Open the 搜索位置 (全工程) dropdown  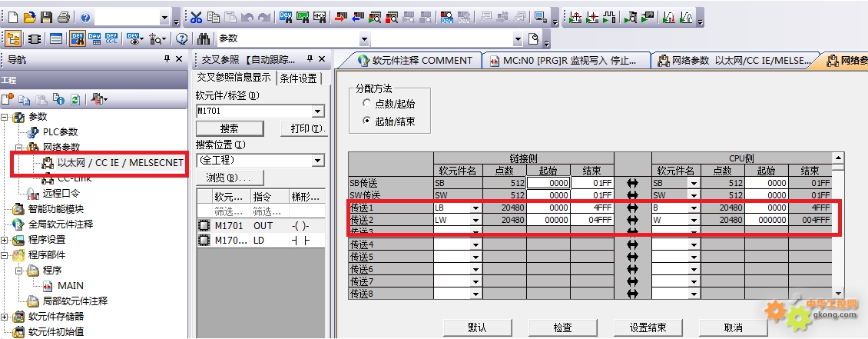318,161
